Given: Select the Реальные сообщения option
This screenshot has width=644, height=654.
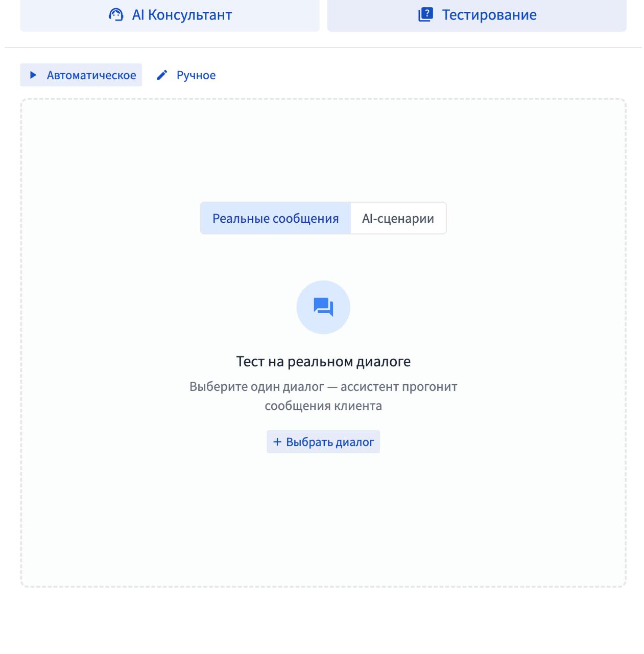Looking at the screenshot, I should click(x=275, y=218).
